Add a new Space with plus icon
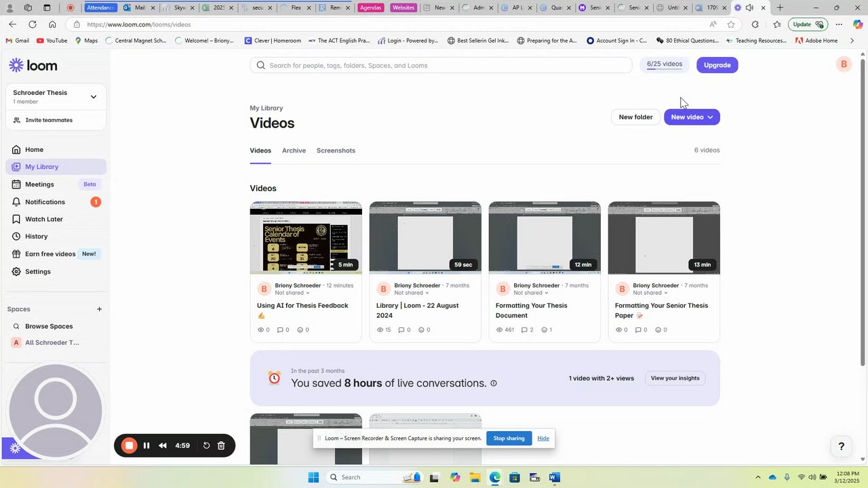The width and height of the screenshot is (868, 488). 99,309
